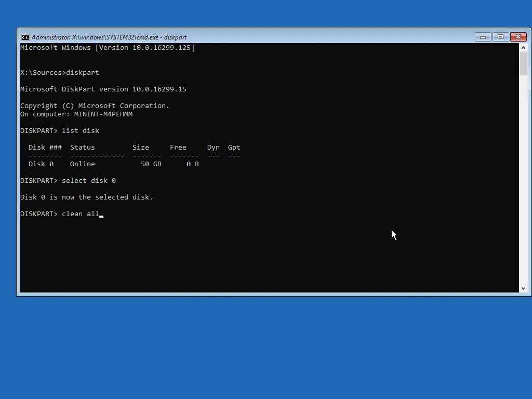Click the 'Size' column header
The image size is (532, 399).
141,148
